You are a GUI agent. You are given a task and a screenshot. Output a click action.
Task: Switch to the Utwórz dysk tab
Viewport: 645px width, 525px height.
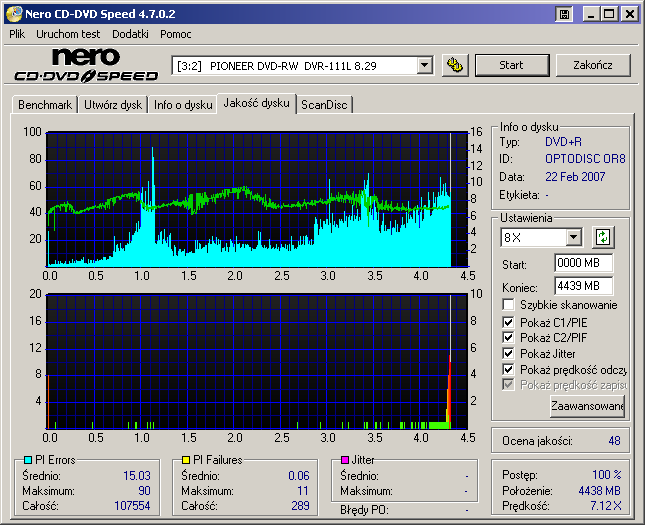(x=113, y=105)
